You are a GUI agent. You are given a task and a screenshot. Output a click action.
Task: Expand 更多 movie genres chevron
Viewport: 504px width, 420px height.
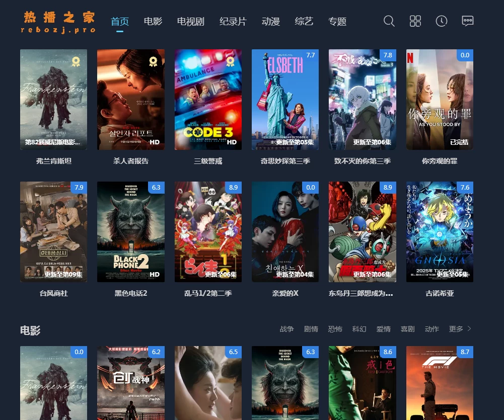469,329
